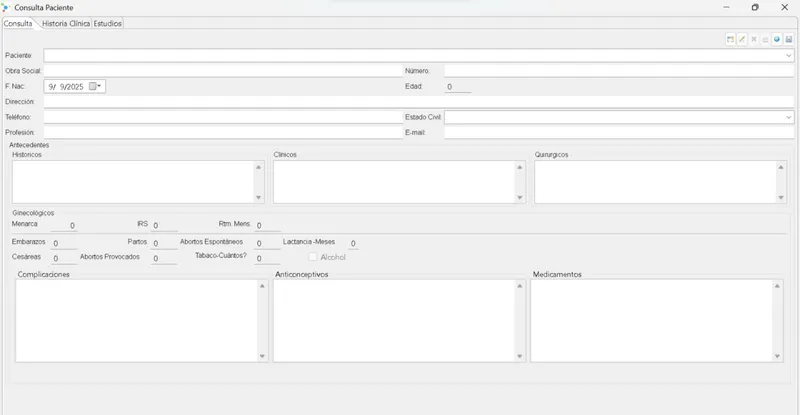Open the Estudios tab
The image size is (800, 415).
point(108,23)
